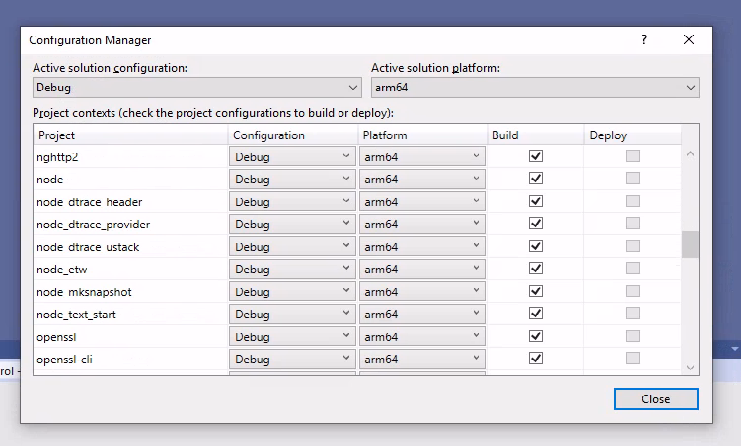Image resolution: width=741 pixels, height=446 pixels.
Task: Click the vertical scrollbar thumb
Action: click(690, 244)
